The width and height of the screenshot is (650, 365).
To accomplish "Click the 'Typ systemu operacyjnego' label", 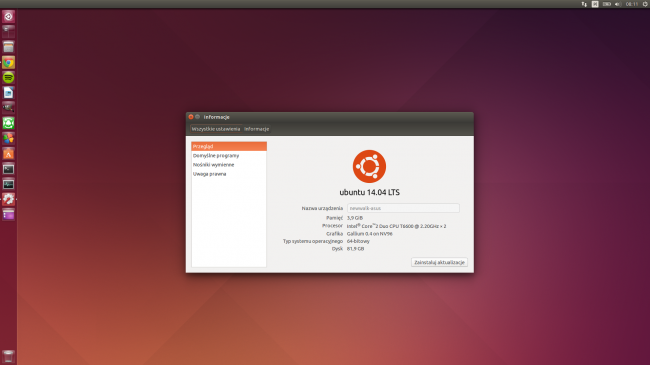I will point(313,241).
